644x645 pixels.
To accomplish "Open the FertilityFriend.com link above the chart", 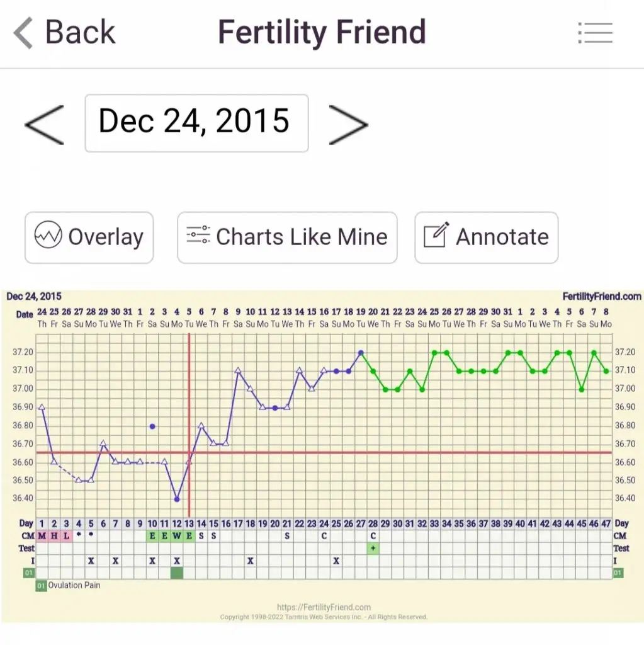I will pos(601,296).
